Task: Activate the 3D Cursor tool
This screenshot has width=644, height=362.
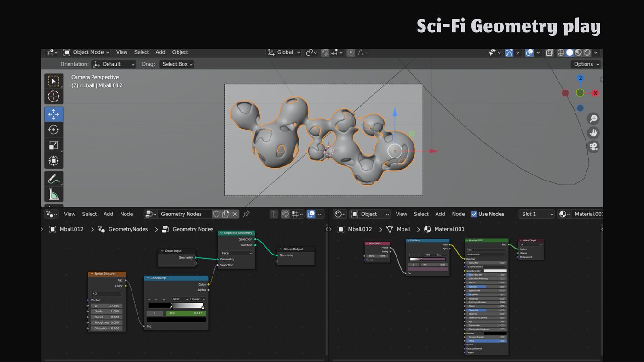Action: point(54,96)
